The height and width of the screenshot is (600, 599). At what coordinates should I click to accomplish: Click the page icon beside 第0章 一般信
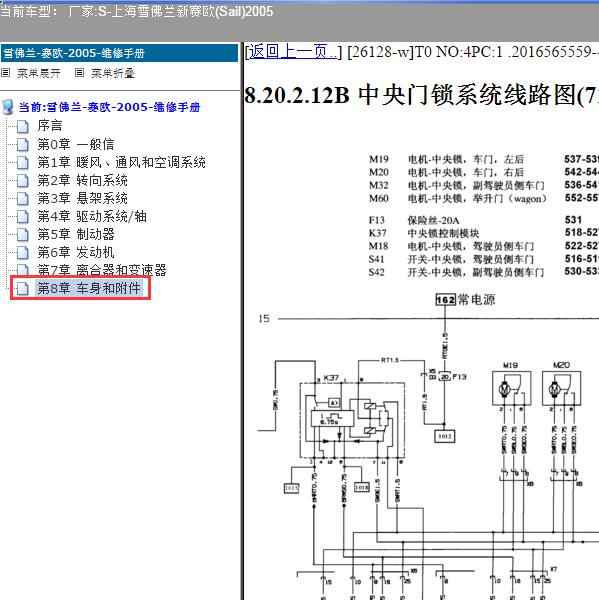[23, 144]
